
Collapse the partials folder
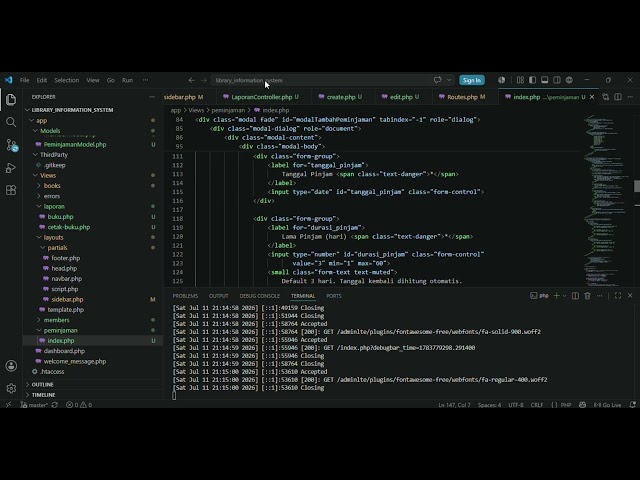click(x=57, y=248)
